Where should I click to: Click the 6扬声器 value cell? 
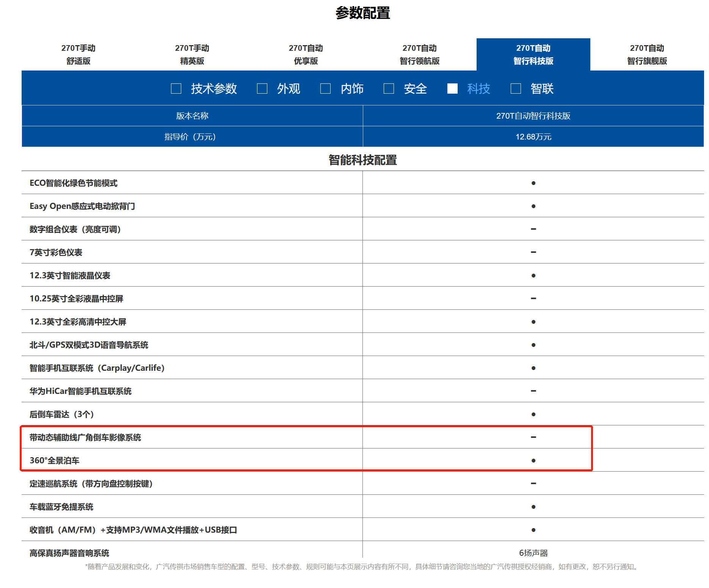533,553
